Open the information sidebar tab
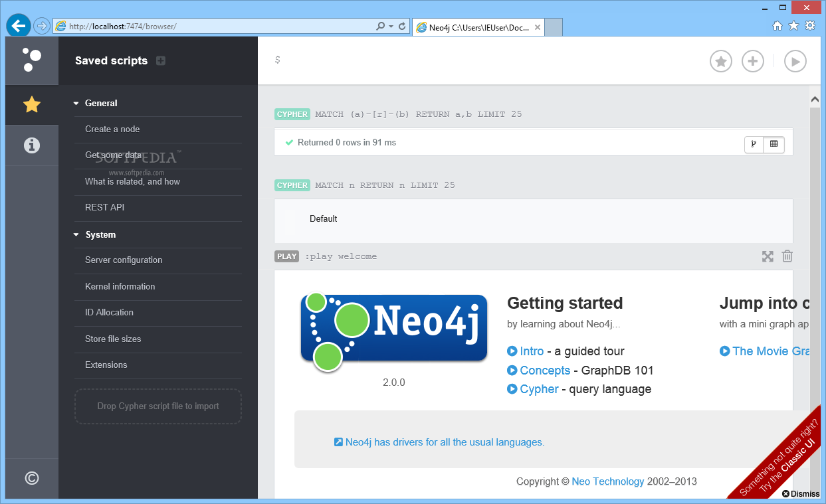The image size is (826, 504). click(x=31, y=145)
